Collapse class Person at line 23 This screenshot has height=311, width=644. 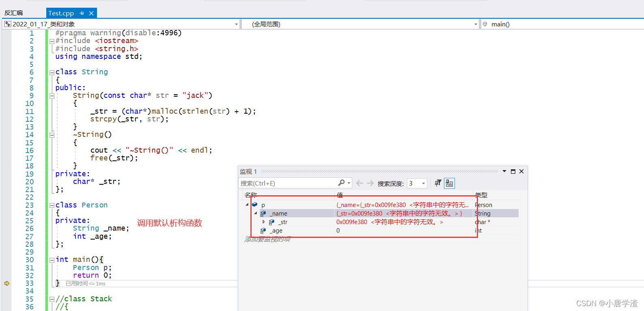(52, 205)
